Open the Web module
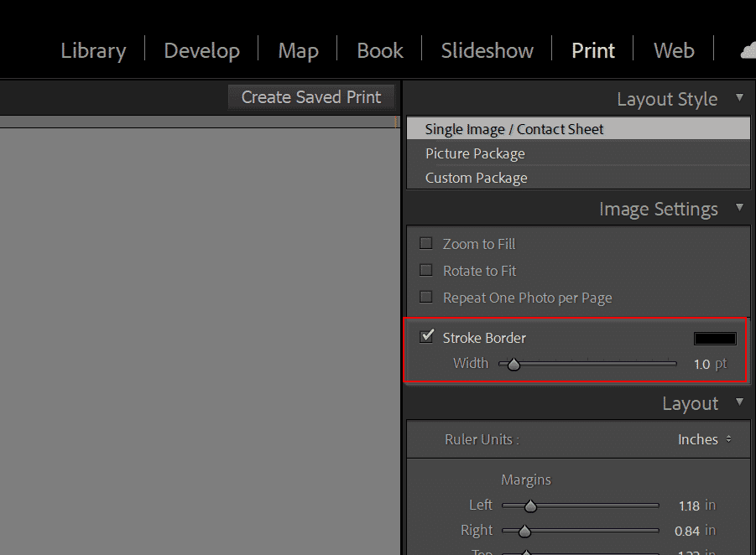 tap(672, 50)
